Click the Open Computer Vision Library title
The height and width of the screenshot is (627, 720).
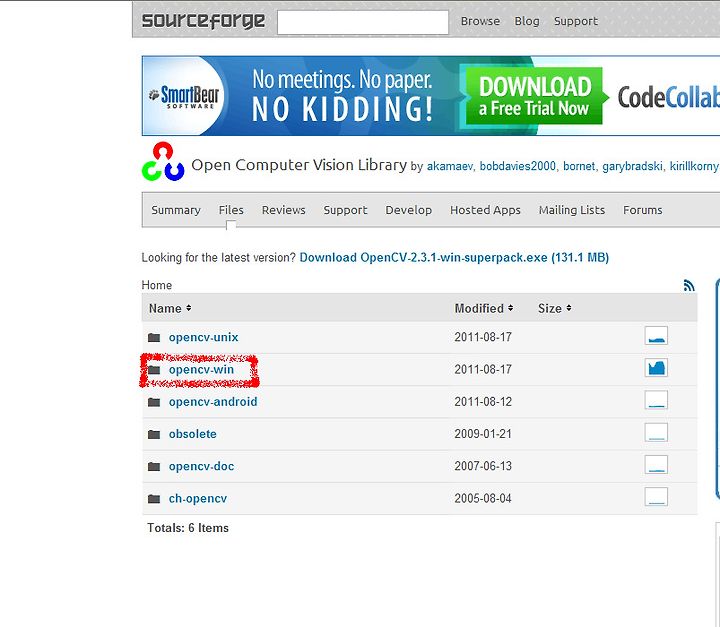click(299, 165)
